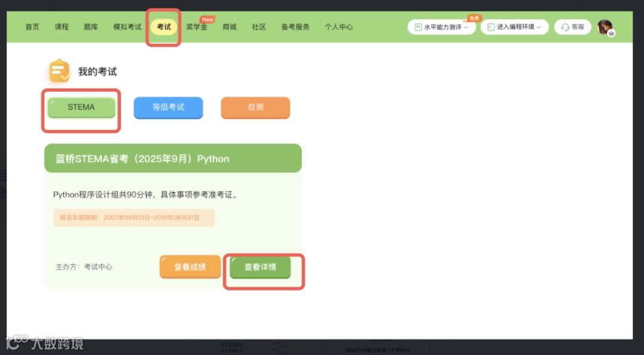Screen dimensions: 644x355
Task: Select the 等级考试 exam category
Action: pyautogui.click(x=168, y=108)
